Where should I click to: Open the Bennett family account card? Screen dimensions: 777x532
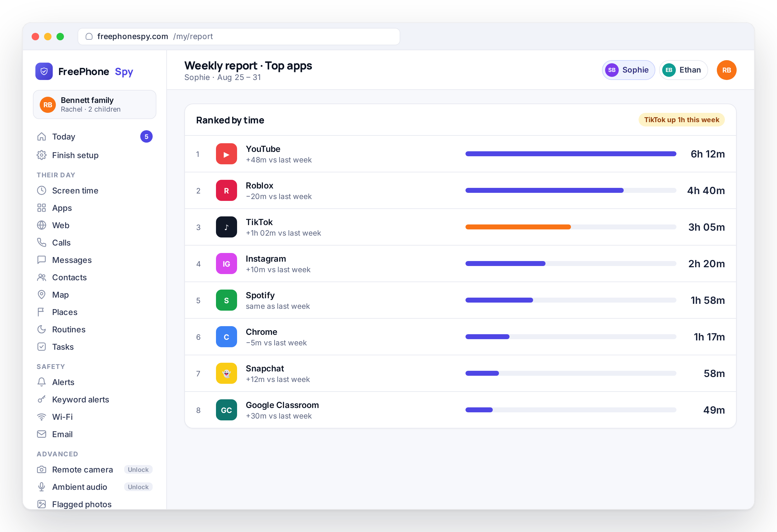click(x=95, y=104)
